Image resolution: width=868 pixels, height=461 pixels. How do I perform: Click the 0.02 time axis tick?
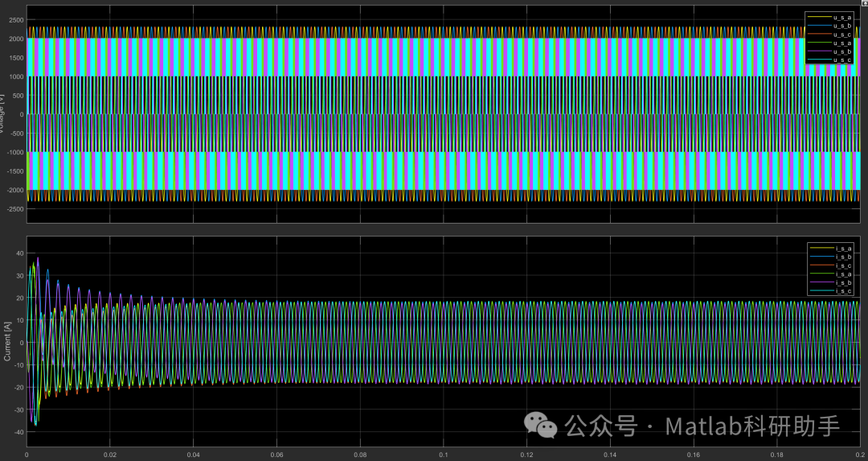(x=110, y=455)
